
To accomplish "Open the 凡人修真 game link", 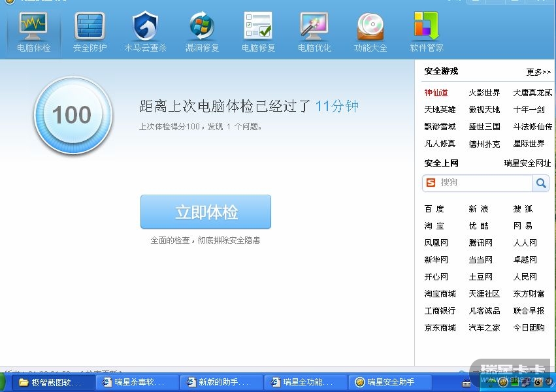I will pos(440,144).
